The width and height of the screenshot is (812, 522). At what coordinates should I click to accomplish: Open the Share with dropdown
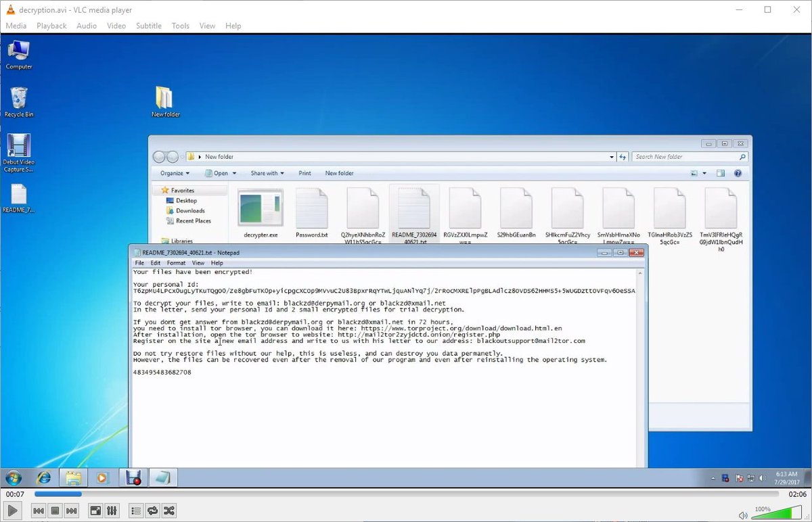[x=267, y=173]
